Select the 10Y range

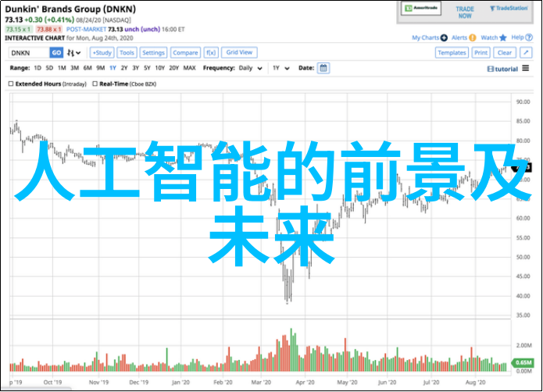tap(159, 68)
